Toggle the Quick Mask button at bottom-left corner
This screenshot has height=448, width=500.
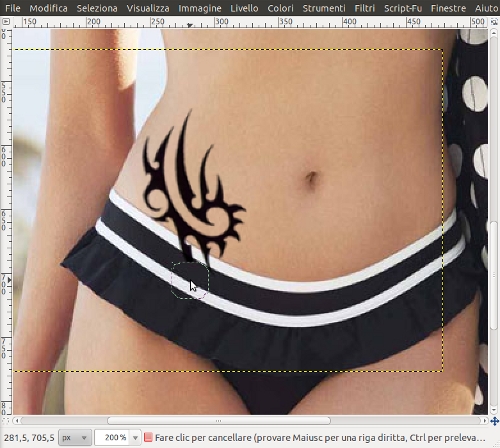(6, 421)
